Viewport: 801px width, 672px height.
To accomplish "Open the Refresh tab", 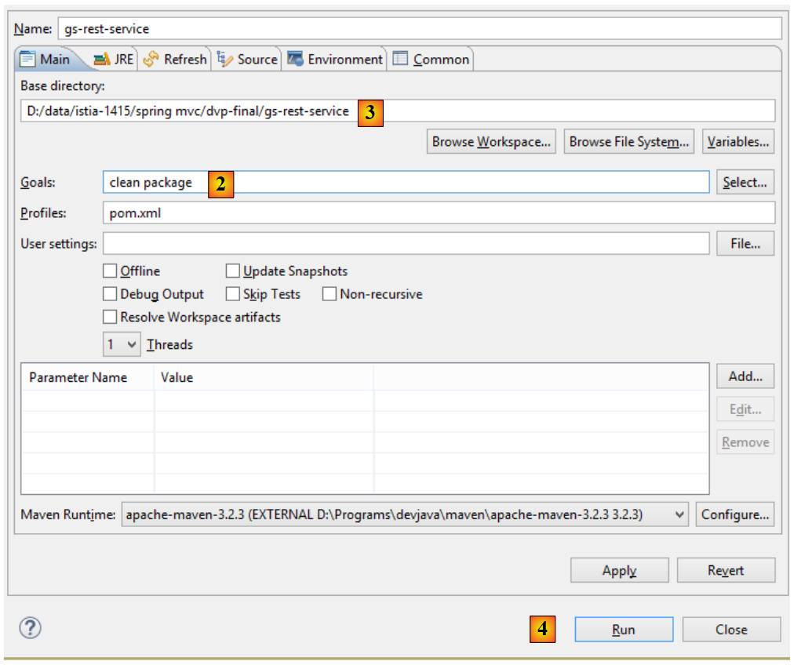I will coord(176,60).
